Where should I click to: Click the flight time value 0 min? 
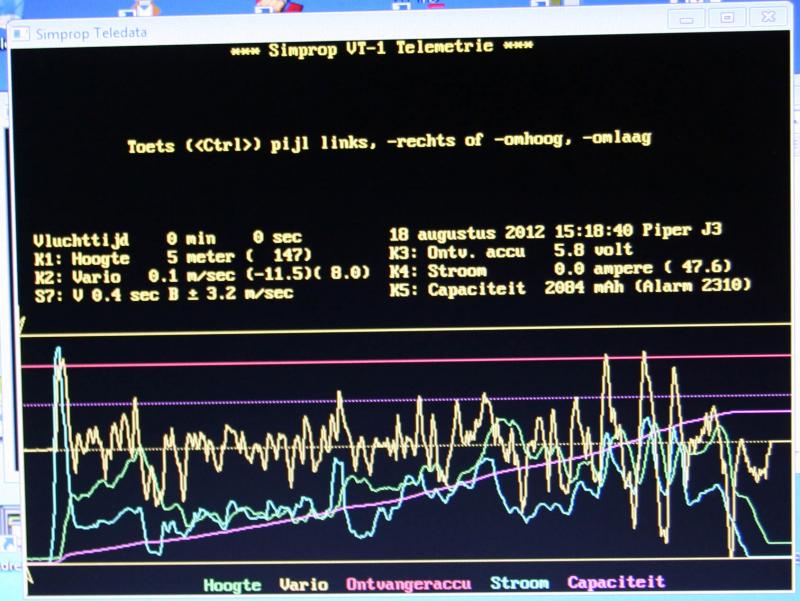tap(191, 238)
